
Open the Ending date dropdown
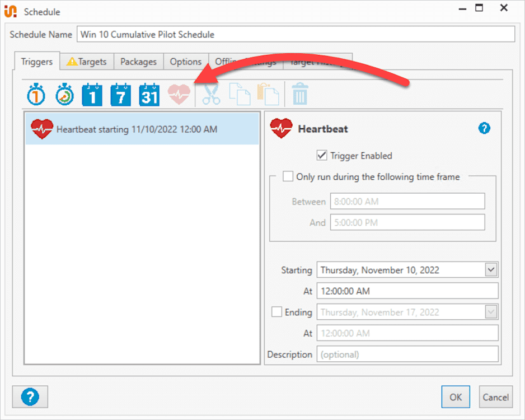(491, 312)
